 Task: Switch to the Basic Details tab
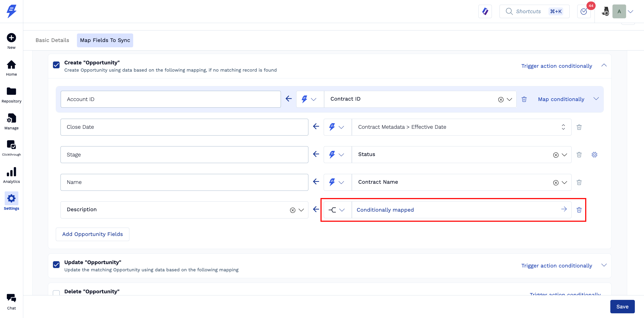tap(52, 40)
